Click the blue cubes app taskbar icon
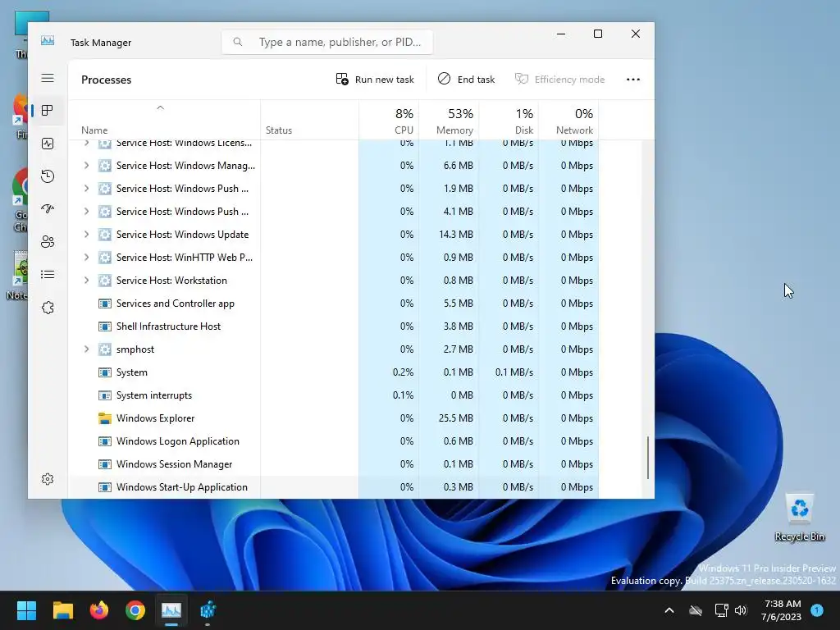Viewport: 840px width, 630px height. coord(208,610)
